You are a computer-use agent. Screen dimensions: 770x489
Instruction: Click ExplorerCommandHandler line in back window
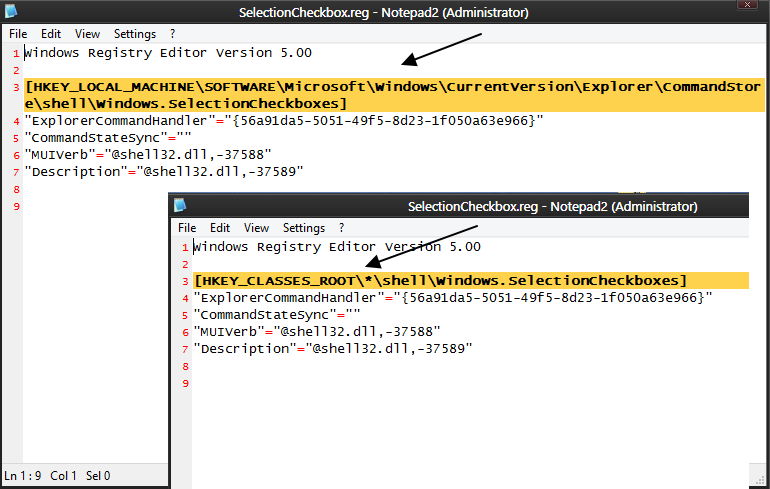[284, 121]
